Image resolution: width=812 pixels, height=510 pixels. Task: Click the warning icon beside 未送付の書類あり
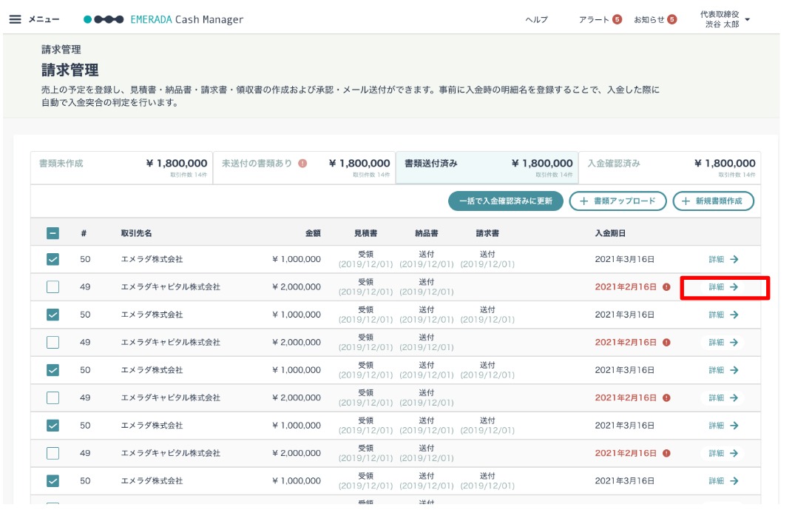click(x=302, y=164)
